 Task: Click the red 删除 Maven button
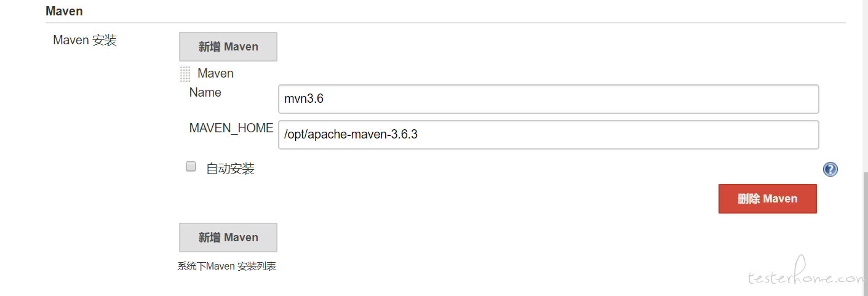[768, 199]
